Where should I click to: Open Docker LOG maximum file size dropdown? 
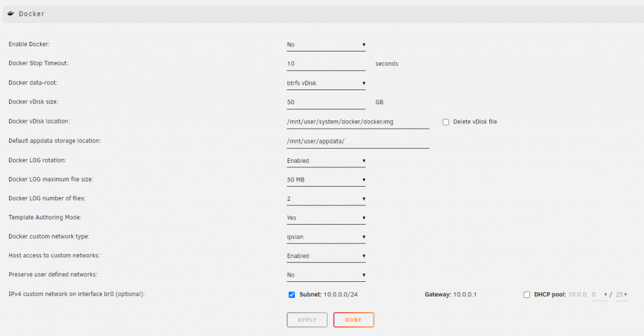tap(326, 180)
